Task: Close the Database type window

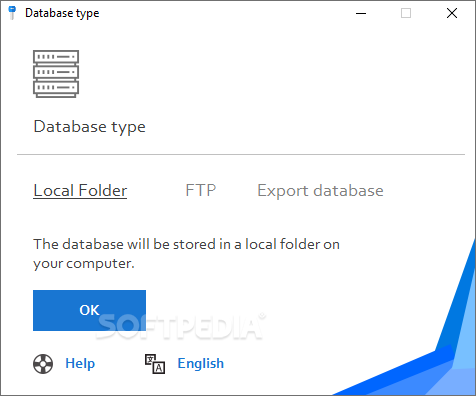Action: [452, 13]
